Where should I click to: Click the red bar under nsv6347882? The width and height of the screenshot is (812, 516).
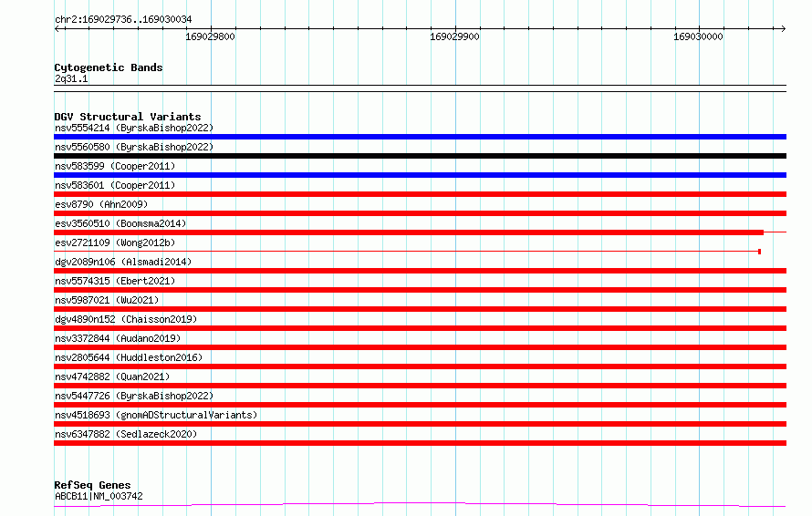pos(420,443)
